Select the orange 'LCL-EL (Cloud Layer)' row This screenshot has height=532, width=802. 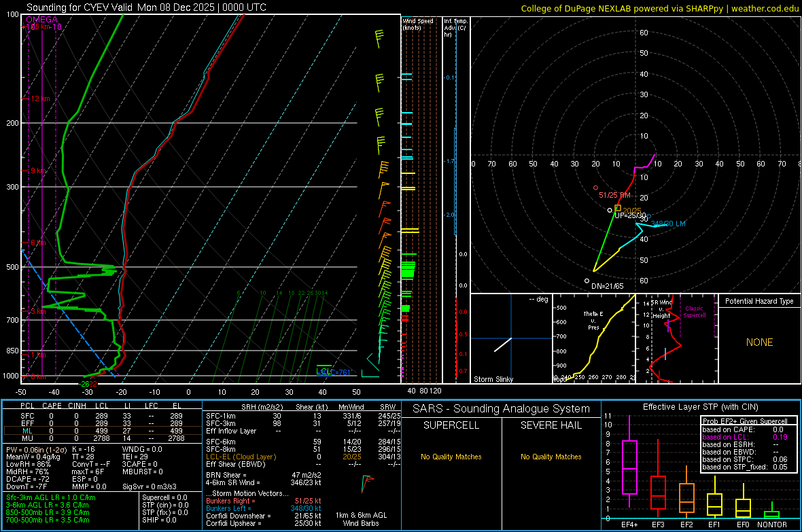click(303, 457)
